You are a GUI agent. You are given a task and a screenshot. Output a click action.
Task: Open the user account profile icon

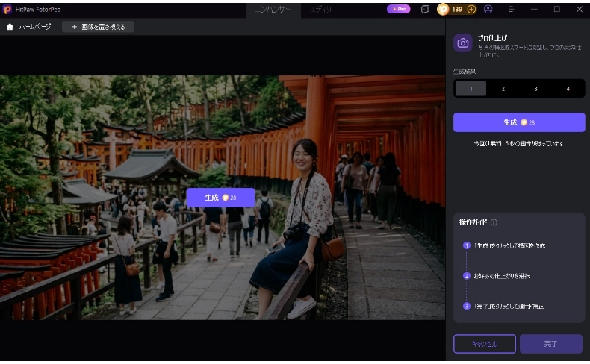coord(488,10)
